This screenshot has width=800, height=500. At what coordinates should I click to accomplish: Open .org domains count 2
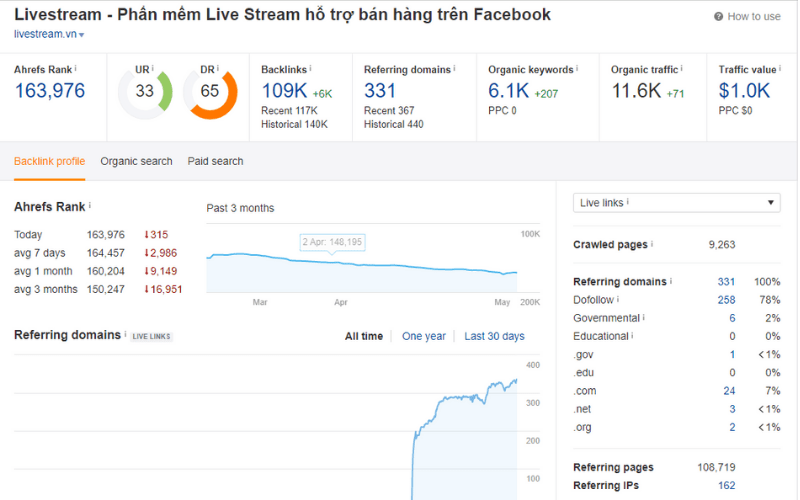point(733,428)
